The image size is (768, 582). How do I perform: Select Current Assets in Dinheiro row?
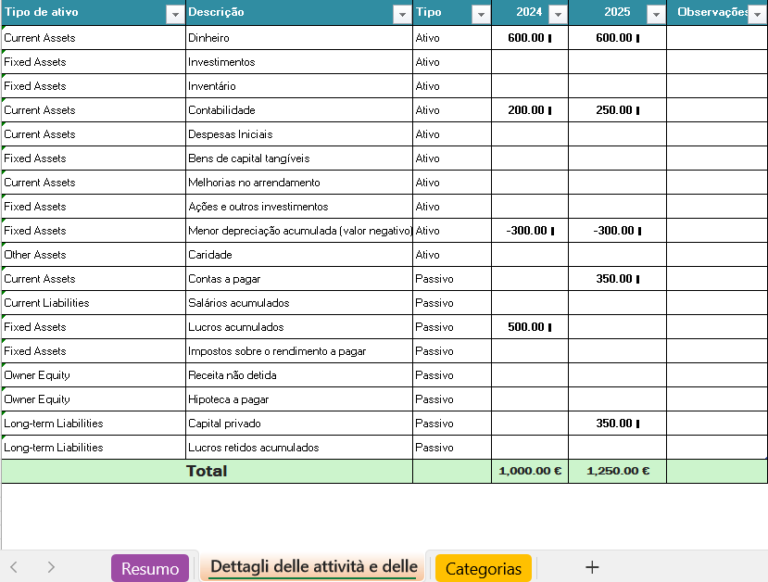[x=94, y=38]
